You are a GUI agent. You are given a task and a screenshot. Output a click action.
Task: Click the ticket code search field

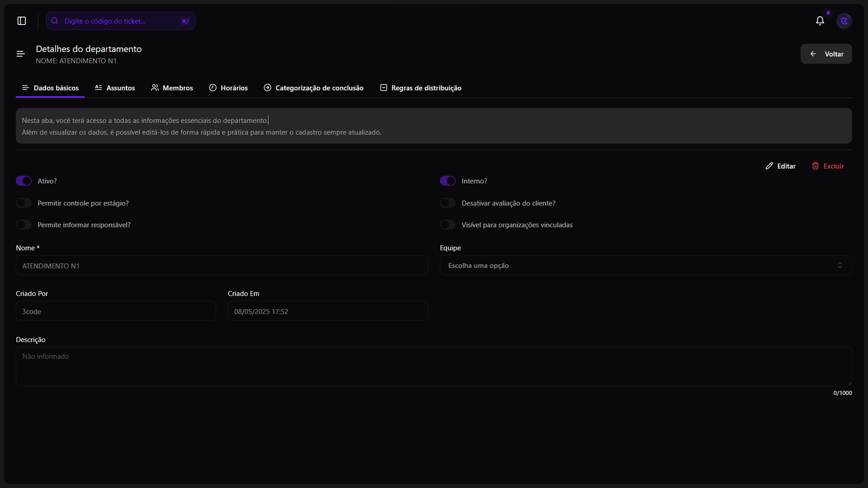click(x=118, y=21)
